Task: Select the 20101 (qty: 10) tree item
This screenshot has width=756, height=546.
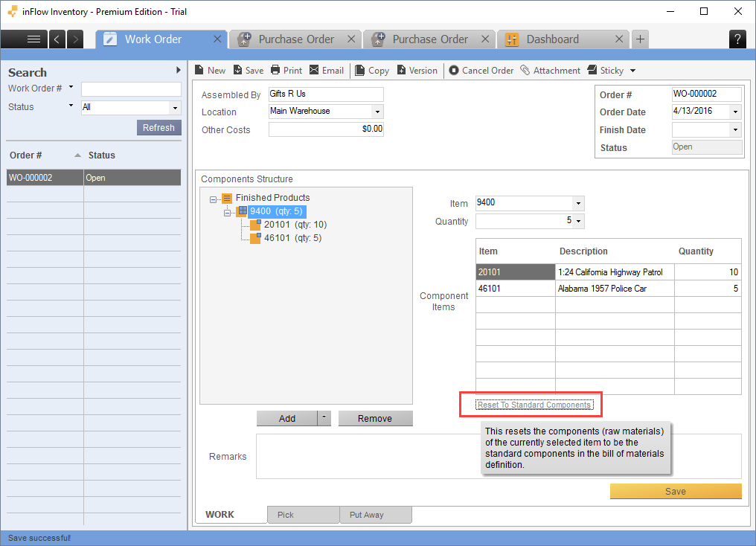Action: click(x=295, y=225)
